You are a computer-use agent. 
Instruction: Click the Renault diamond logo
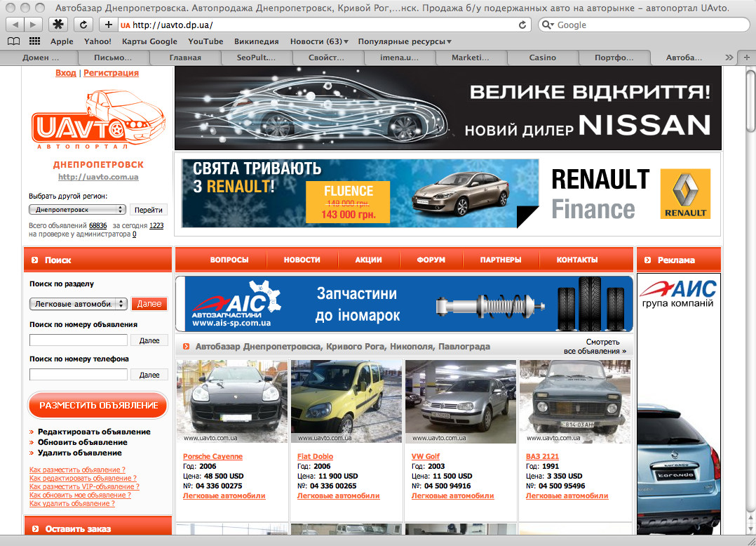click(x=685, y=194)
